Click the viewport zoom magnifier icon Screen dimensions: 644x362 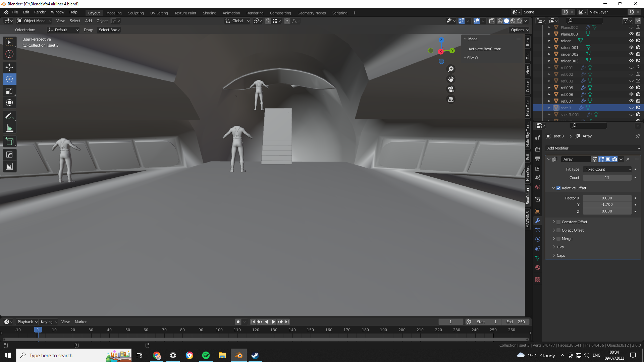[451, 69]
